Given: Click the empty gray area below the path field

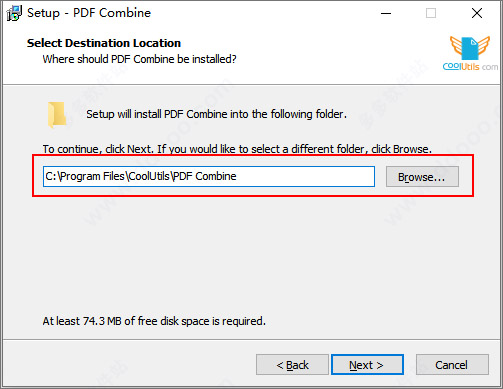Looking at the screenshot, I should [x=250, y=253].
